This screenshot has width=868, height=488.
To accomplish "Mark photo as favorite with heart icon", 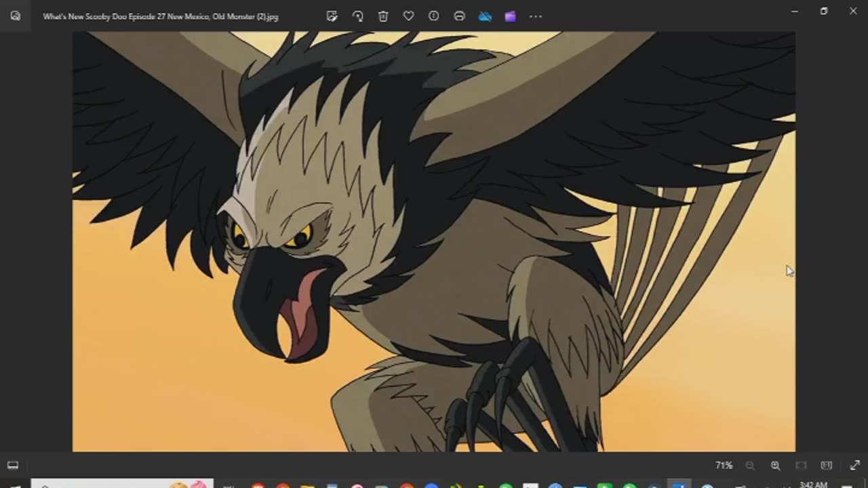I will [408, 16].
